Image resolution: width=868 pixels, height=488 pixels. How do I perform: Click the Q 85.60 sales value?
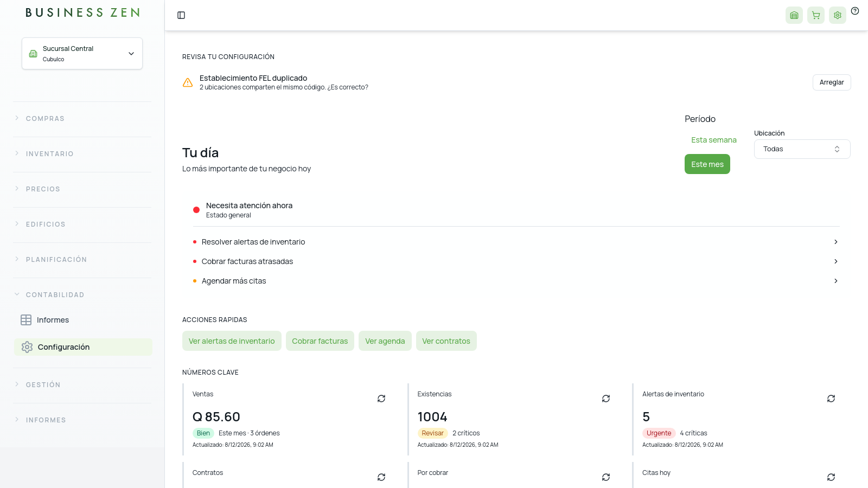pyautogui.click(x=216, y=417)
